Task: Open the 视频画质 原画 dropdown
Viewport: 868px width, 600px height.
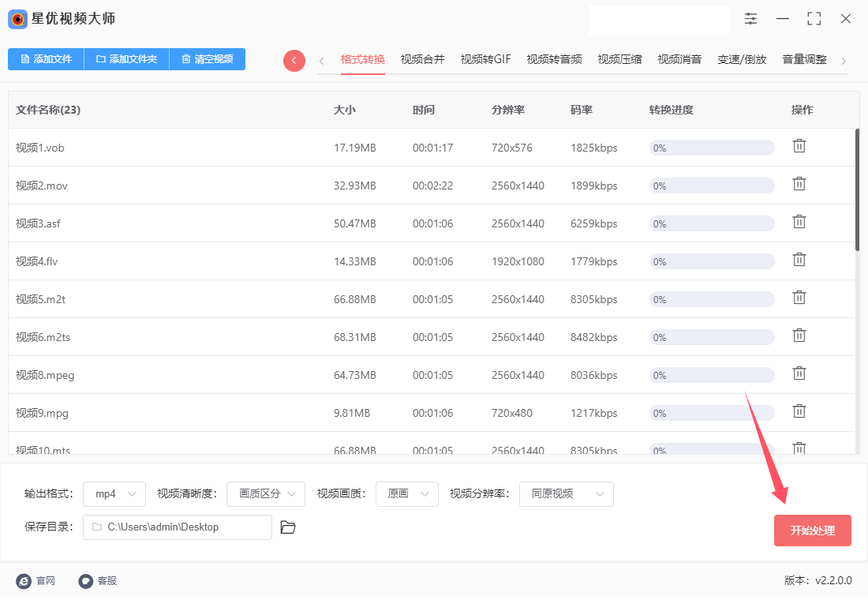Action: coord(407,494)
